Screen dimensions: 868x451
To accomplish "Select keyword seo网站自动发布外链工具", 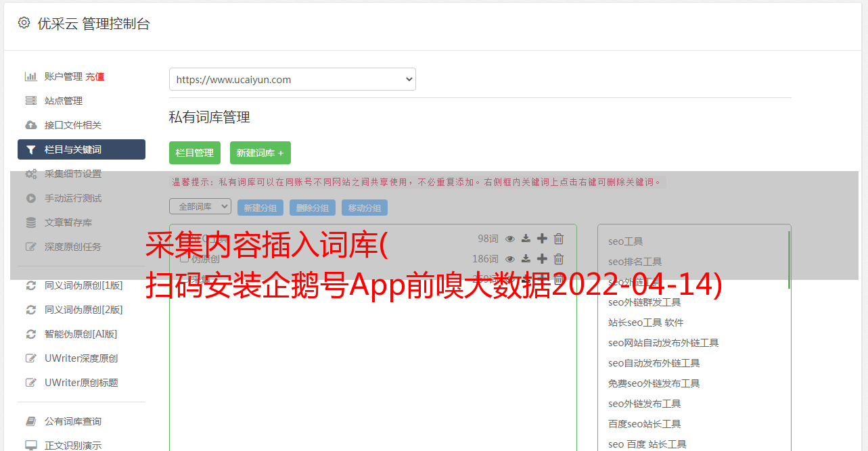I will pyautogui.click(x=663, y=343).
